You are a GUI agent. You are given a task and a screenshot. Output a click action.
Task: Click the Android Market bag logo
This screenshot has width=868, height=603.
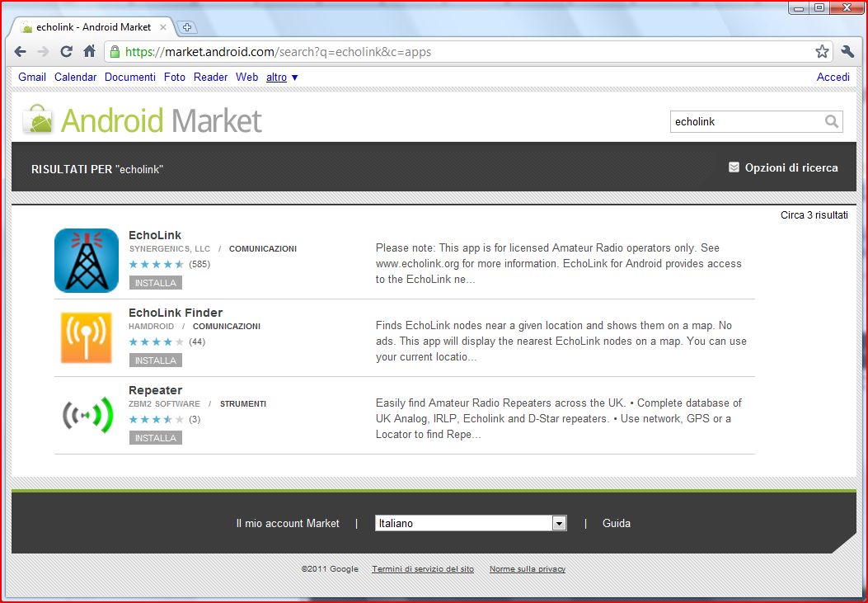38,119
